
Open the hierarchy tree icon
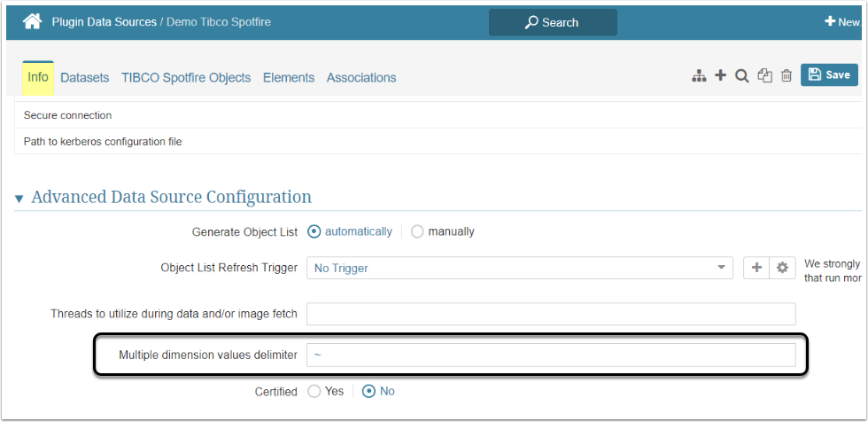[x=699, y=76]
